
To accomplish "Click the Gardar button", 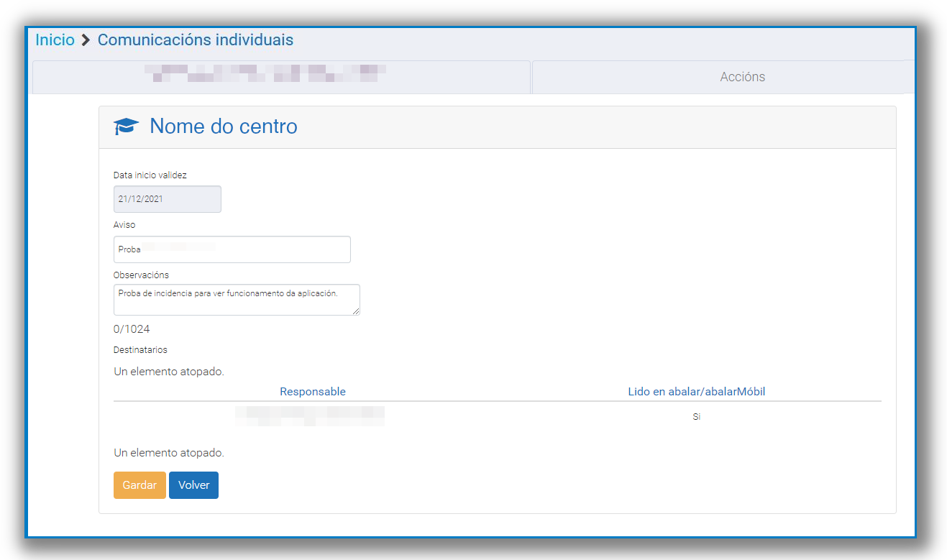I will [x=139, y=485].
